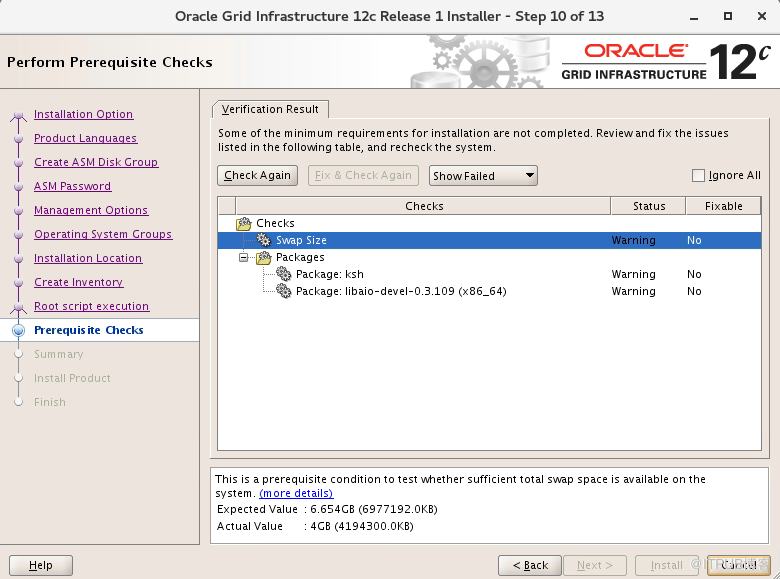
Task: Go to the Product Languages step
Action: 86,138
